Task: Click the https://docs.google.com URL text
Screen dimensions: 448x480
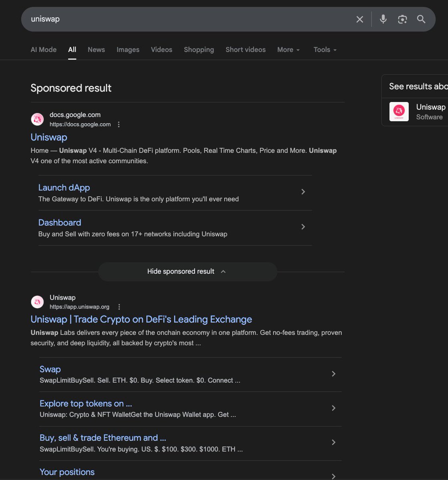Action: tap(80, 124)
